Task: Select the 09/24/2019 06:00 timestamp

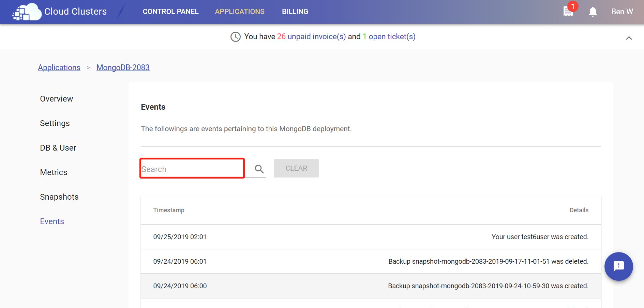Action: (180, 286)
